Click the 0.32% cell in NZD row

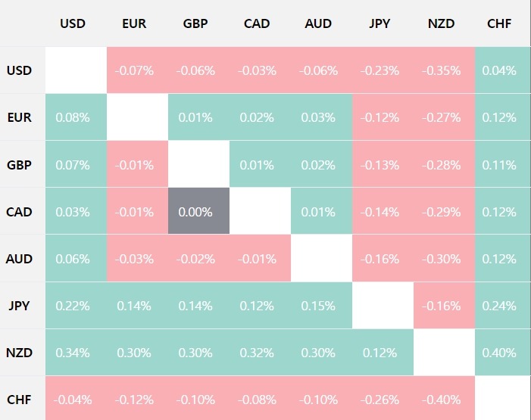[257, 353]
